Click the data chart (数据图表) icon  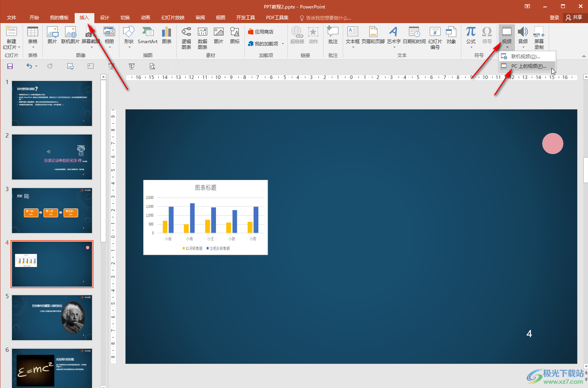203,38
